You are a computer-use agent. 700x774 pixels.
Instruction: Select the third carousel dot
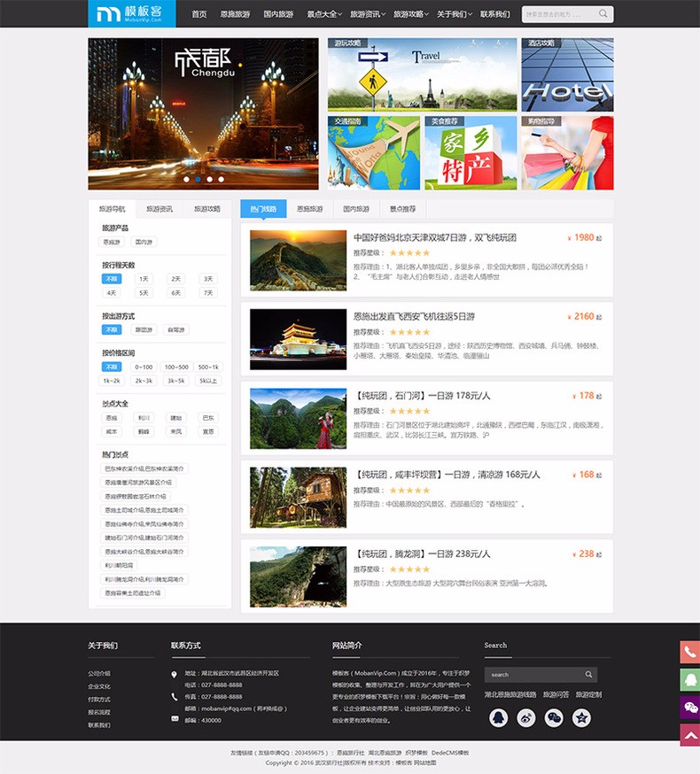209,179
